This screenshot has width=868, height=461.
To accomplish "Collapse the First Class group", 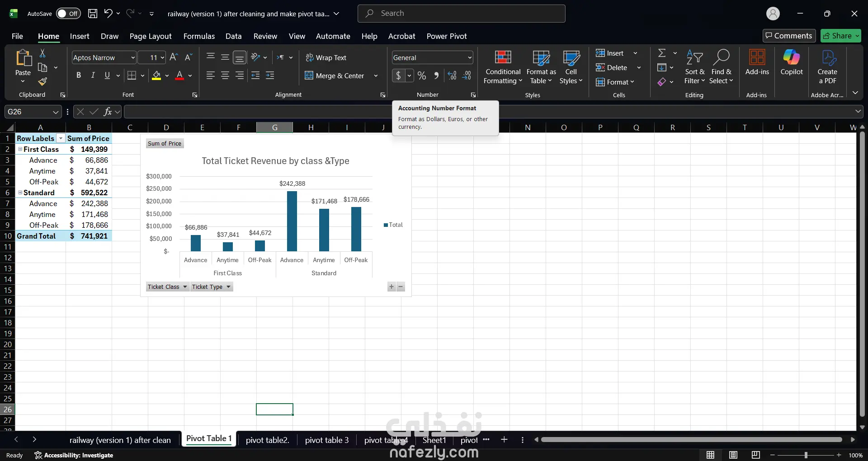I will click(20, 149).
